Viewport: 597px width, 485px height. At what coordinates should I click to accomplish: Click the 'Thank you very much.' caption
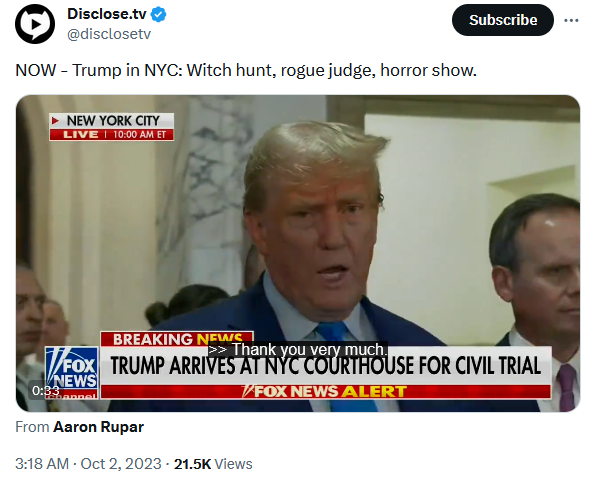tap(298, 349)
